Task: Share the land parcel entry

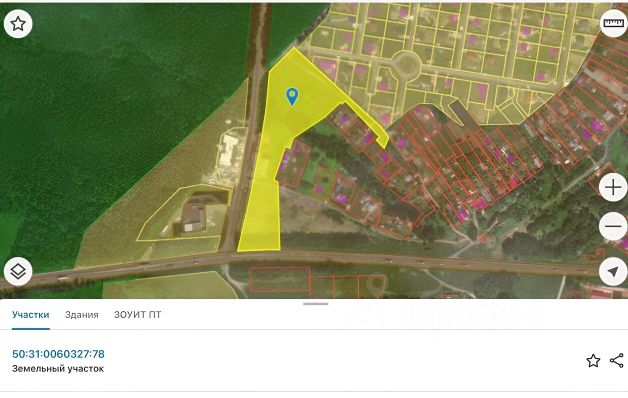Action: coord(617,361)
